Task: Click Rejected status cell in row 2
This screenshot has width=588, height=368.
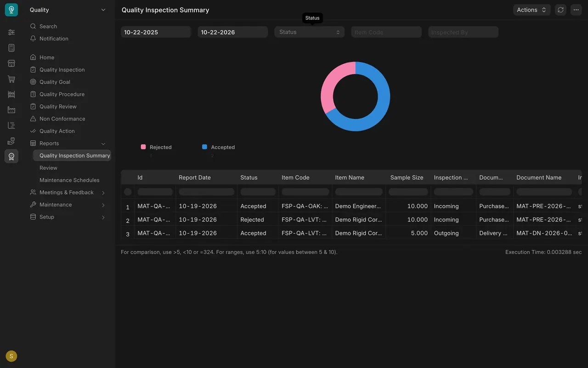Action: click(x=258, y=220)
